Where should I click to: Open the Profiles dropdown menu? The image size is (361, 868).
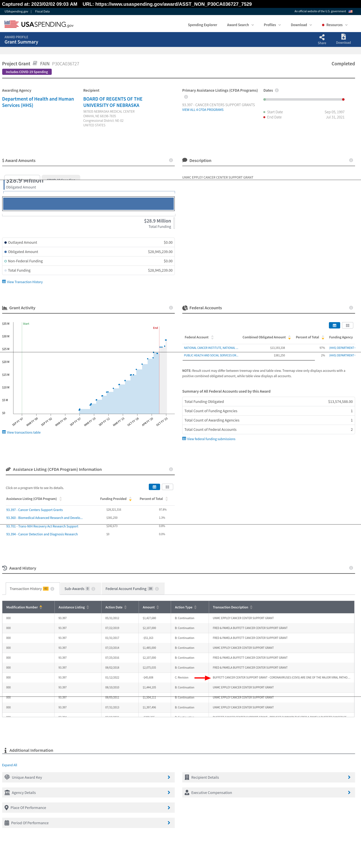click(x=272, y=25)
